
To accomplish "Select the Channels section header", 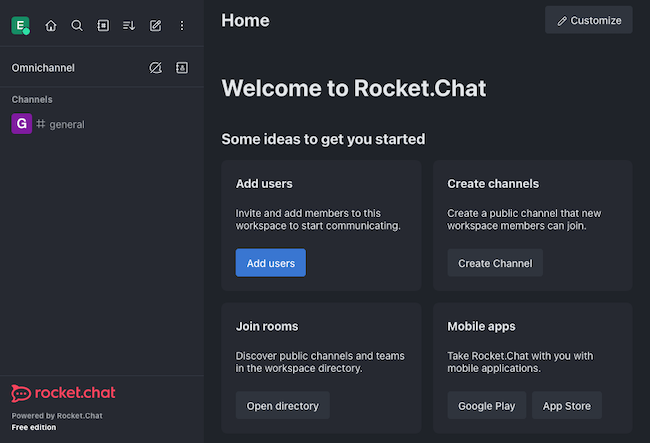I will tap(32, 99).
